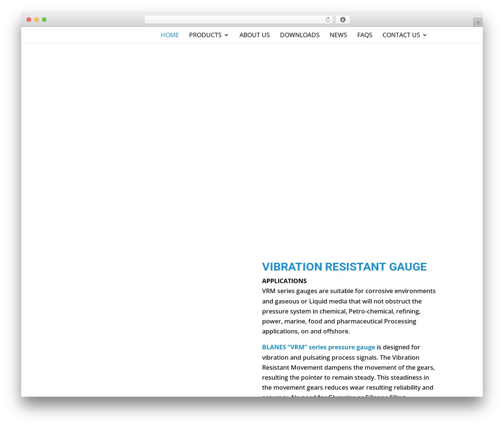Expand the Contact Us menu chevron

pyautogui.click(x=424, y=35)
